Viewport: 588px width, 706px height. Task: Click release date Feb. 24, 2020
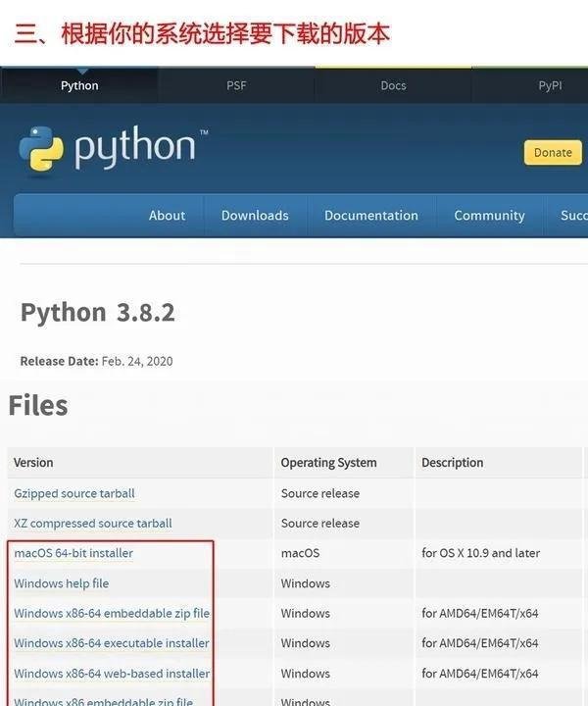(137, 361)
